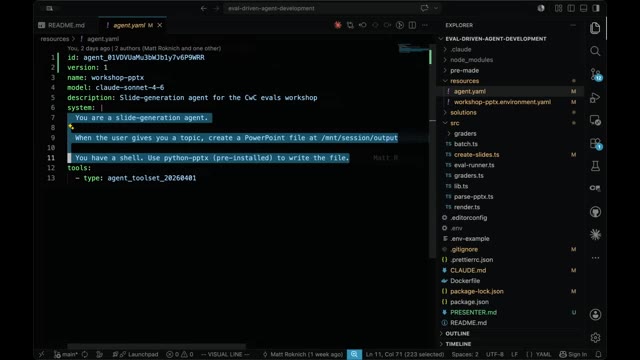Screen dimensions: 640x360
Task: Open the Explorer view in activity bar
Action: pyautogui.click(x=595, y=28)
